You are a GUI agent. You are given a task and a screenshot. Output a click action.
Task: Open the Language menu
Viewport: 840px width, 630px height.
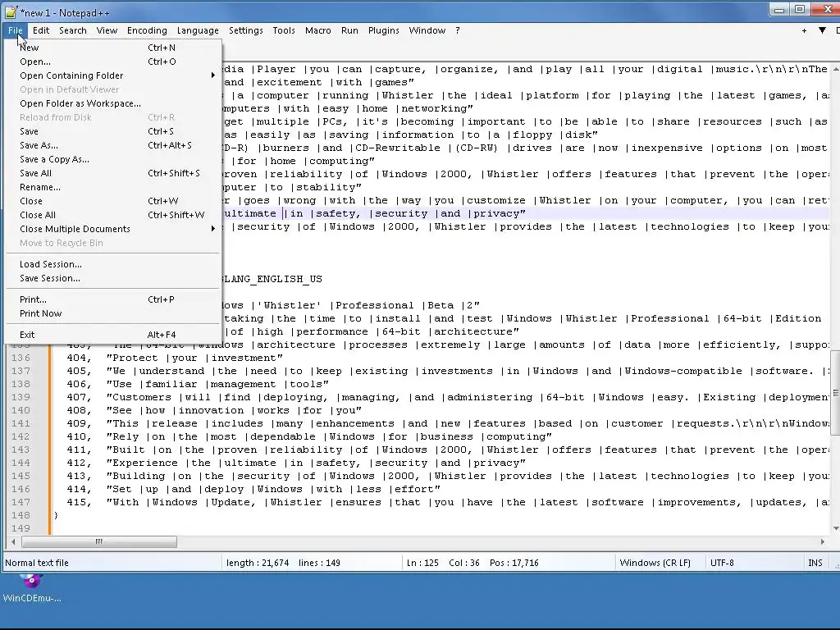pos(198,30)
